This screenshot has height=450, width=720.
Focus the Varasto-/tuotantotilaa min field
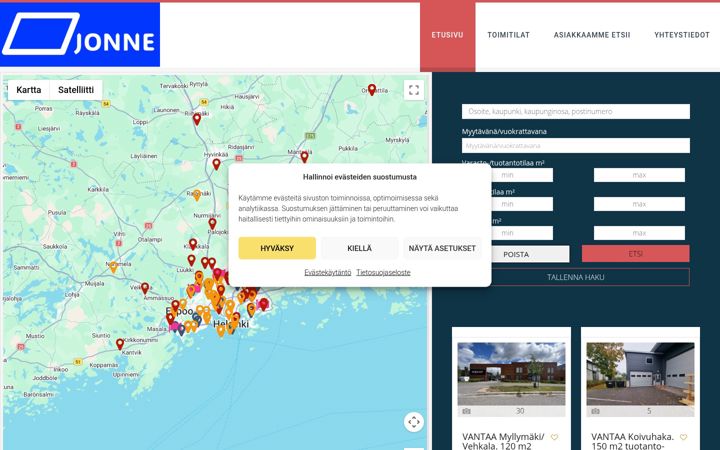coord(507,175)
